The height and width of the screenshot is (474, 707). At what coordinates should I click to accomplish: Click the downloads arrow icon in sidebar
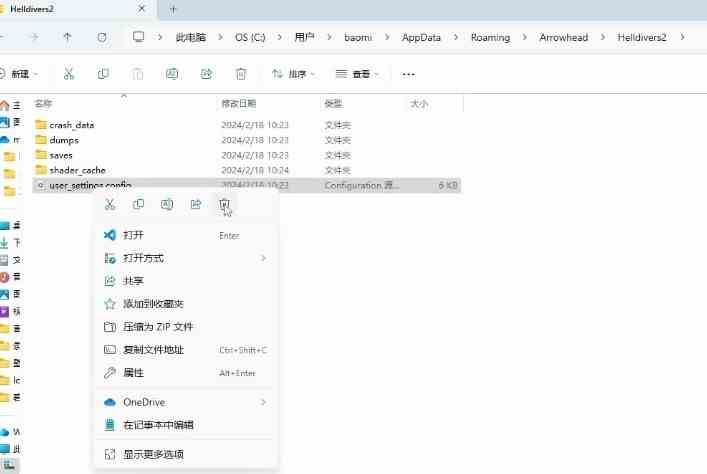tap(4, 243)
